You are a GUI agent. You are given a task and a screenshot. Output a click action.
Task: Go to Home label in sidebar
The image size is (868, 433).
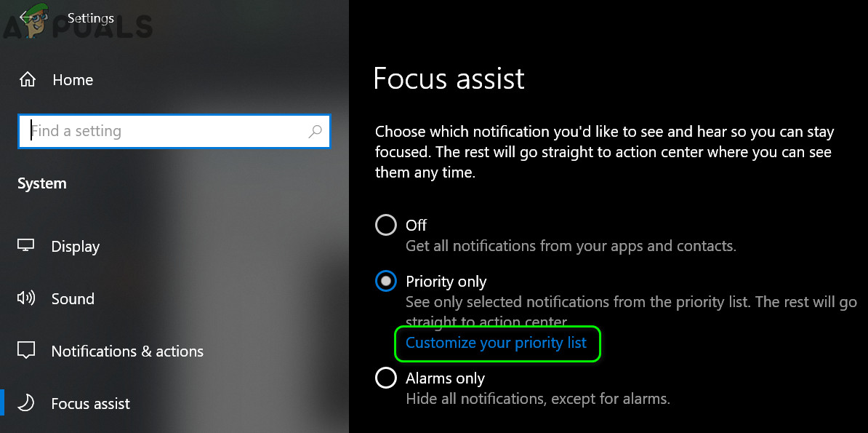point(73,80)
